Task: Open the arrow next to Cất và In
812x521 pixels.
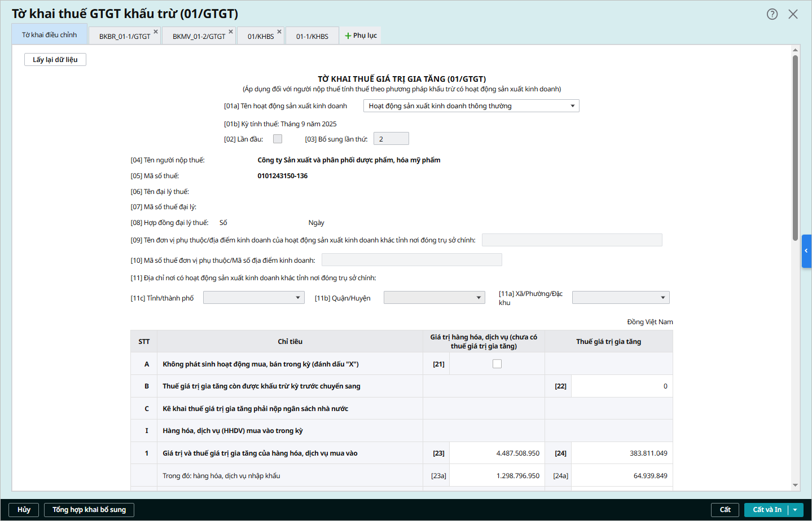Action: point(795,510)
